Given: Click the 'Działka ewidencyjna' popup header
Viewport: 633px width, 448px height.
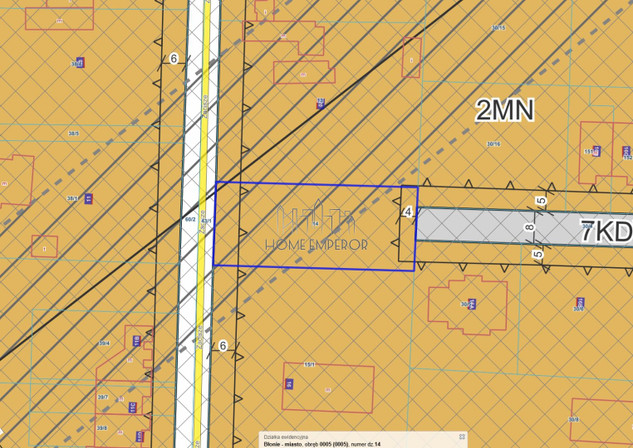Looking at the screenshot, I should click(284, 436).
